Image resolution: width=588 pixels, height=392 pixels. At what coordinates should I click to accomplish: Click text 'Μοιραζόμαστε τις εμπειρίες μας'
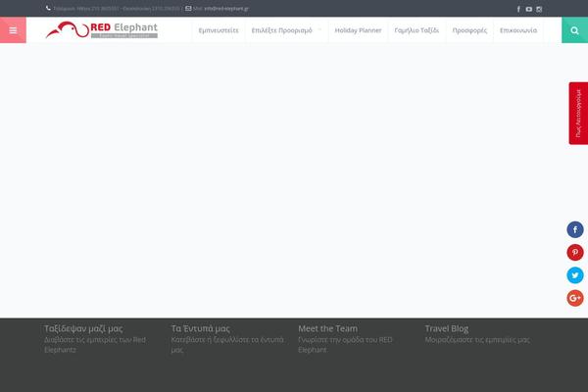point(477,340)
